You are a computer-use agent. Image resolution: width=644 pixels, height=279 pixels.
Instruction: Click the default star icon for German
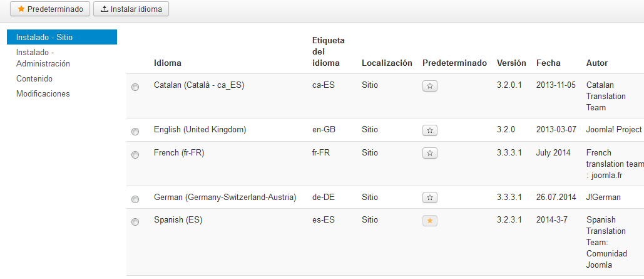point(429,198)
